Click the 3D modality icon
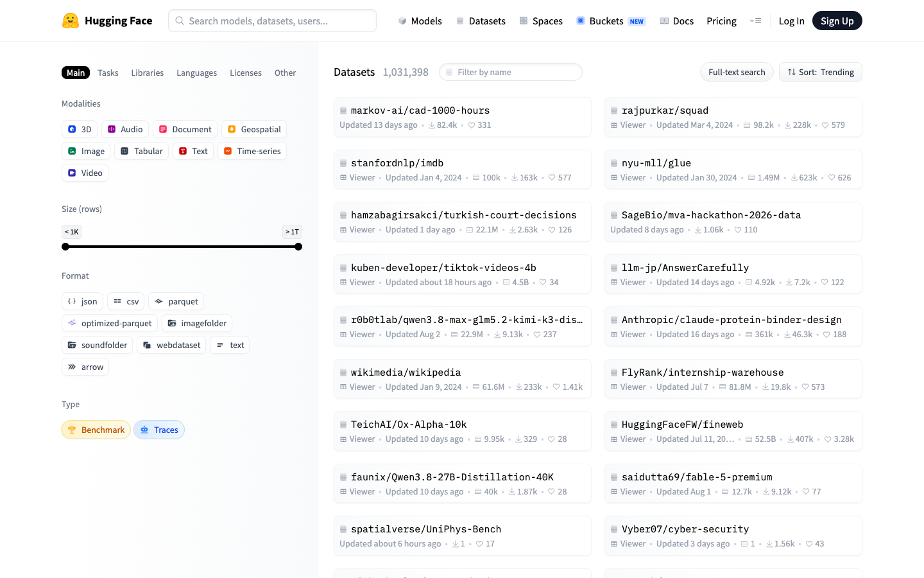The height and width of the screenshot is (578, 924). [x=72, y=129]
